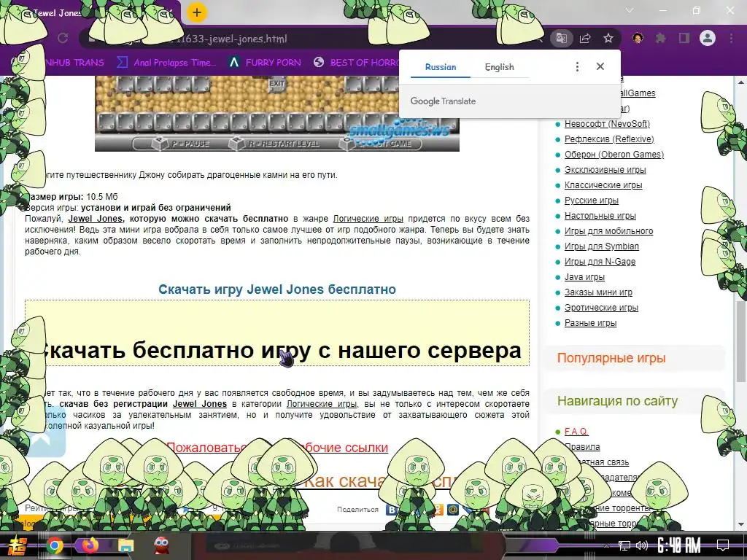Open File Explorer from the taskbar
Image resolution: width=747 pixels, height=560 pixels.
(125, 545)
